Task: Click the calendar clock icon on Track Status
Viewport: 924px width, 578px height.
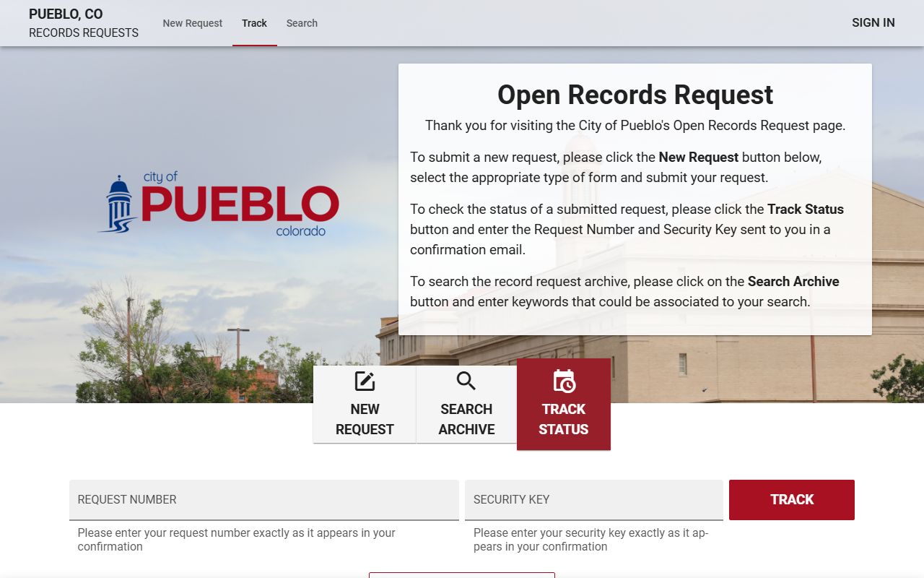Action: pos(564,381)
